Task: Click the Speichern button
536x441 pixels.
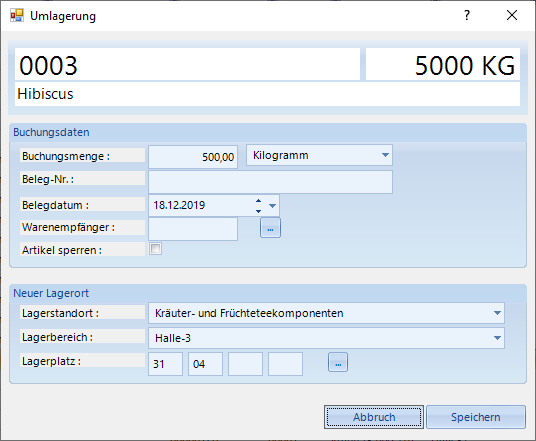Action: (476, 417)
